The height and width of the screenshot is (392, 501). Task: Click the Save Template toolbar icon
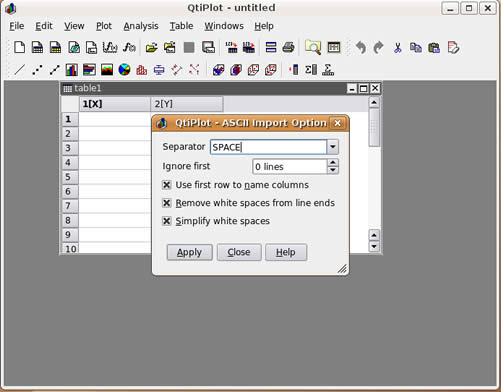coord(208,47)
